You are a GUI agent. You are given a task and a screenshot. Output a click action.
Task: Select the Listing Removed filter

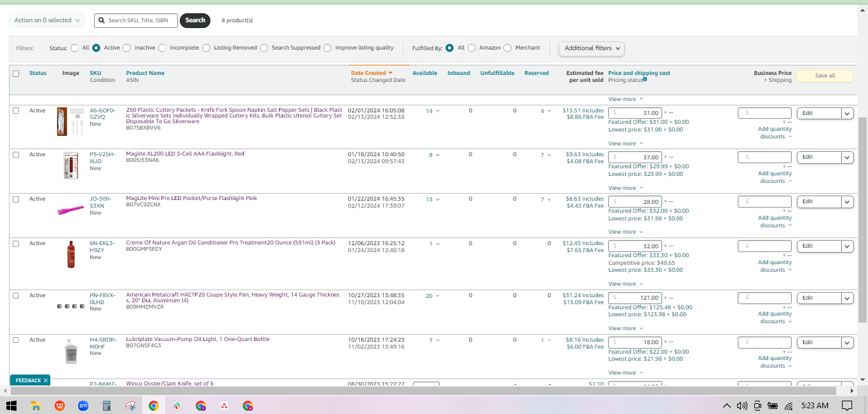click(x=207, y=48)
